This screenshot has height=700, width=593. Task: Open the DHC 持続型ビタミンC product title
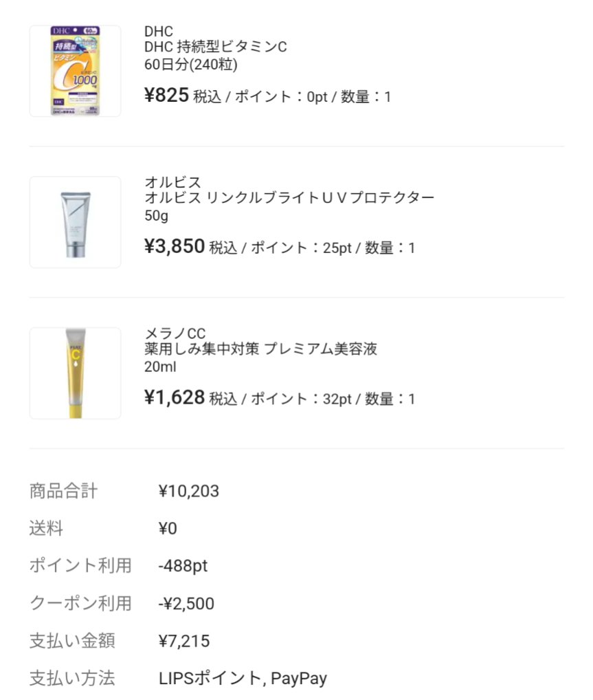point(215,47)
